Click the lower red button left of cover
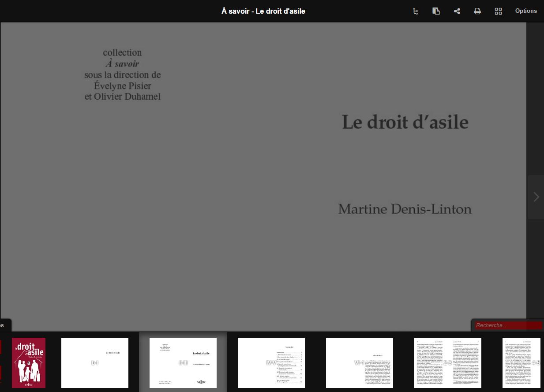Image resolution: width=544 pixels, height=392 pixels. coord(0,373)
